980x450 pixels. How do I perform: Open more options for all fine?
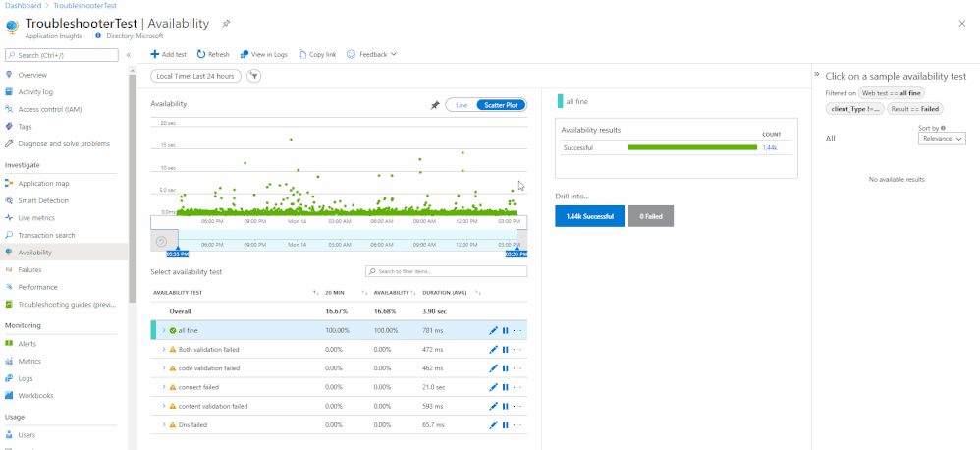click(517, 331)
